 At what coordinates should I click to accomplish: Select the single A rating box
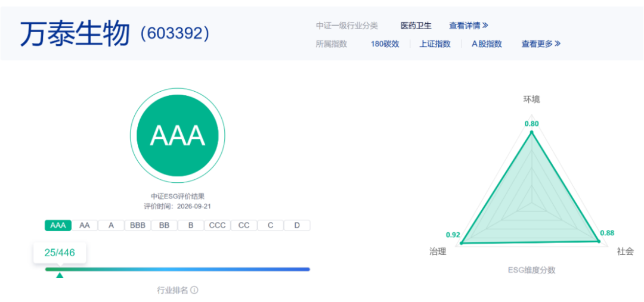pyautogui.click(x=111, y=225)
